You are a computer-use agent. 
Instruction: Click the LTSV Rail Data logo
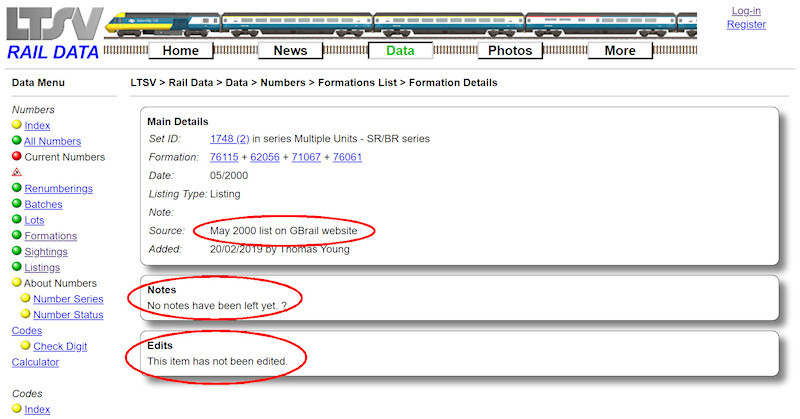click(55, 34)
